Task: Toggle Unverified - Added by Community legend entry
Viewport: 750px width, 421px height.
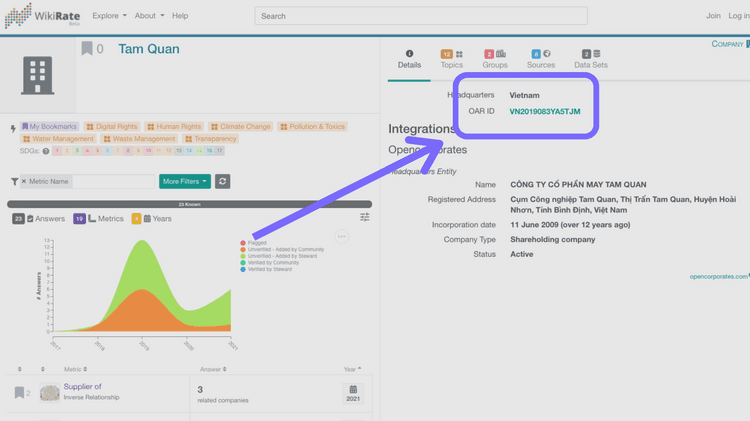Action: click(x=282, y=250)
